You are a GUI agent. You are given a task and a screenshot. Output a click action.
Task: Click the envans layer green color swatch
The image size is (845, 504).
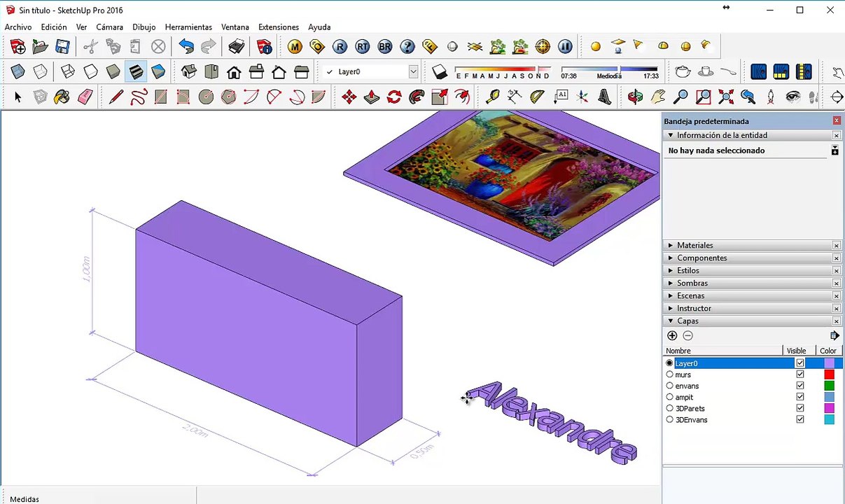pyautogui.click(x=829, y=386)
